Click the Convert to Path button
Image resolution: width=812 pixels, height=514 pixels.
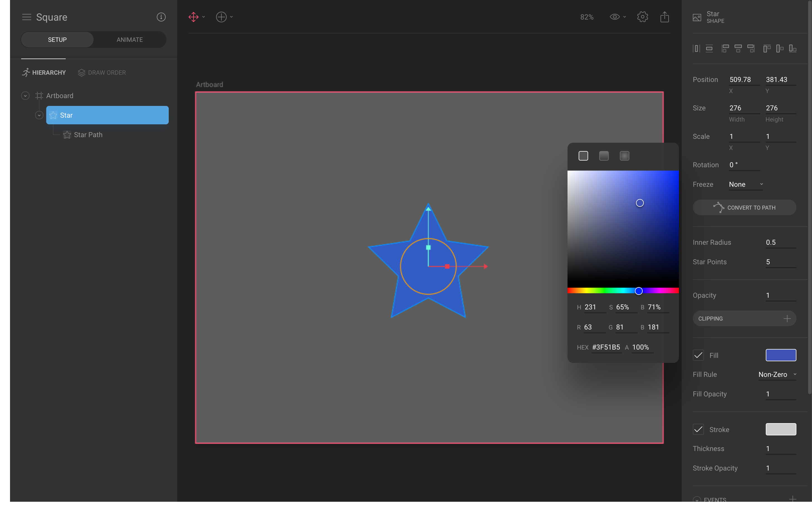coord(744,207)
